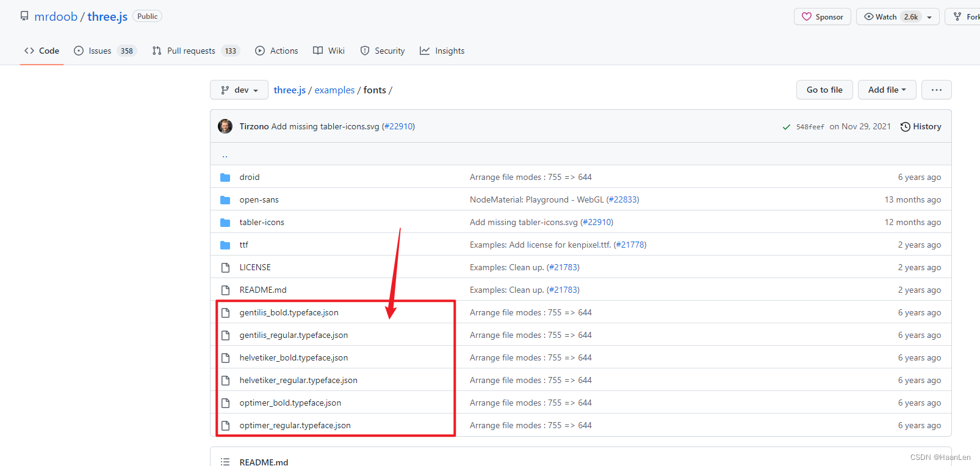Viewport: 980px width, 466px height.
Task: Click the README outline list icon
Action: [x=225, y=462]
